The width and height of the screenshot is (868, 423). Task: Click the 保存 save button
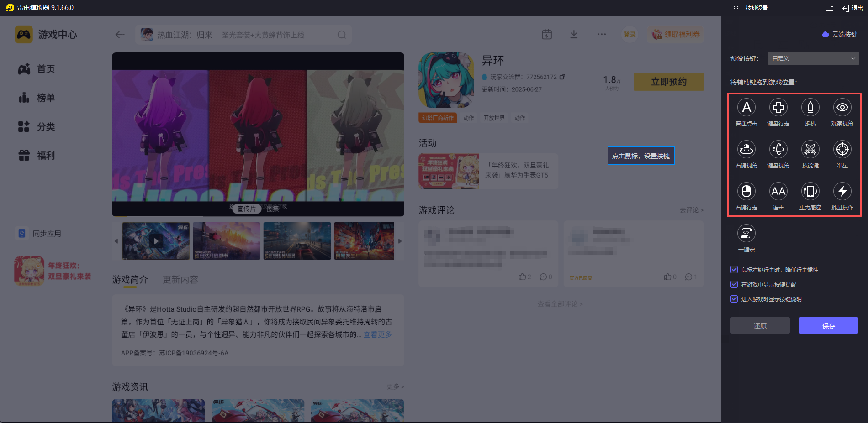pyautogui.click(x=829, y=325)
